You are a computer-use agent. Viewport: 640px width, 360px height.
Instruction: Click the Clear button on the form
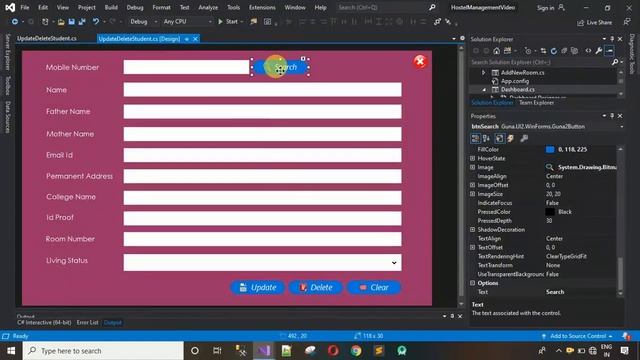click(x=374, y=287)
